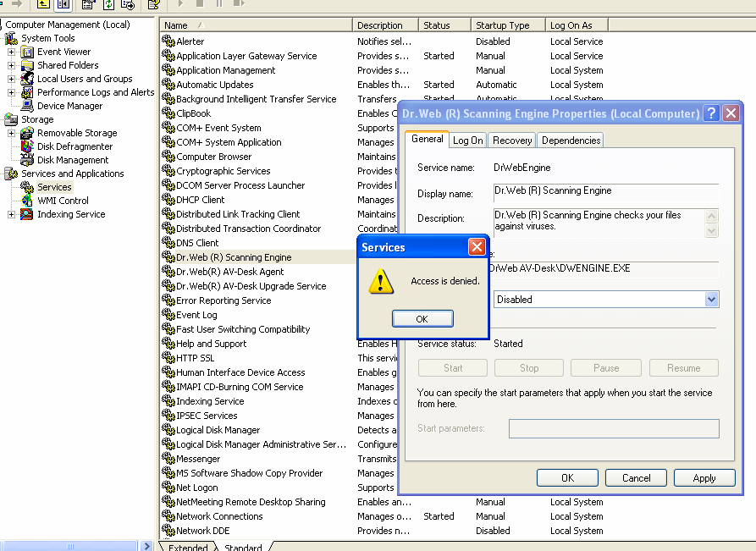The image size is (756, 551).
Task: Click the Alerter service gear icon
Action: [168, 41]
